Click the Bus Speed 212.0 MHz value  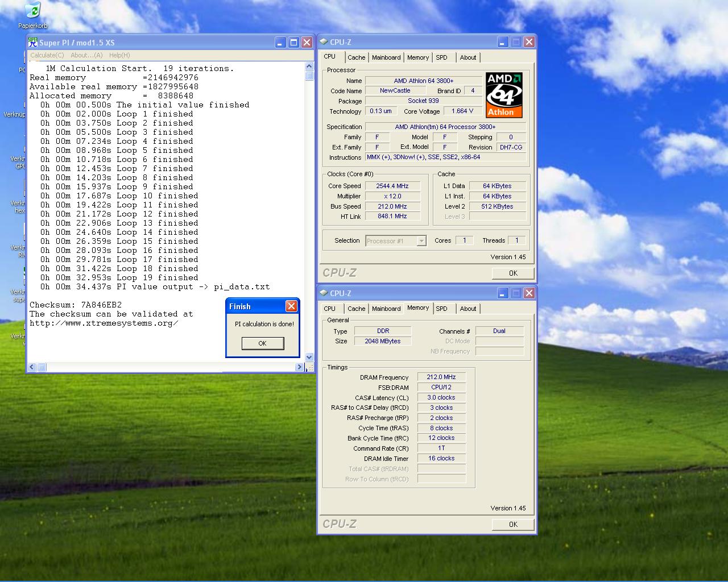point(392,206)
